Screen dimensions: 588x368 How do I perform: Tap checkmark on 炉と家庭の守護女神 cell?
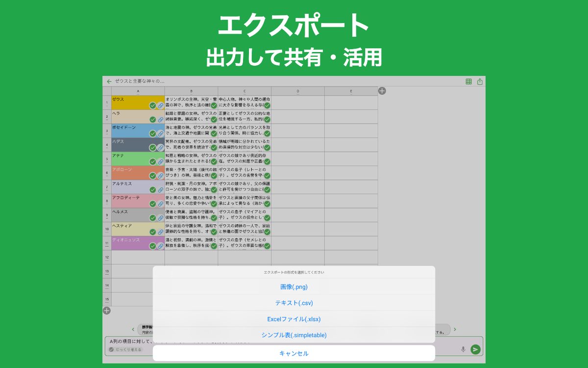[214, 232]
